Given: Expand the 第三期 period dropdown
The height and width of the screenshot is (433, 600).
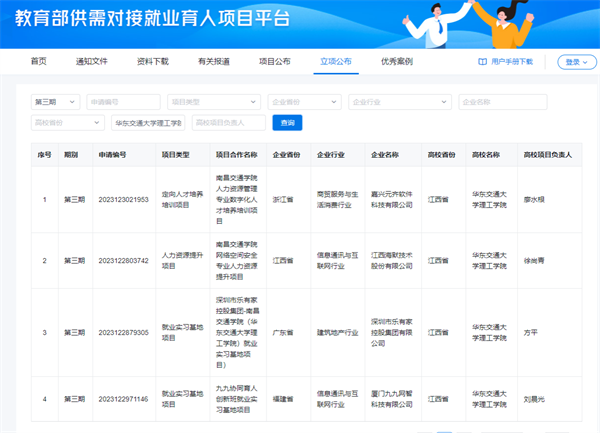Looking at the screenshot, I should [x=56, y=102].
